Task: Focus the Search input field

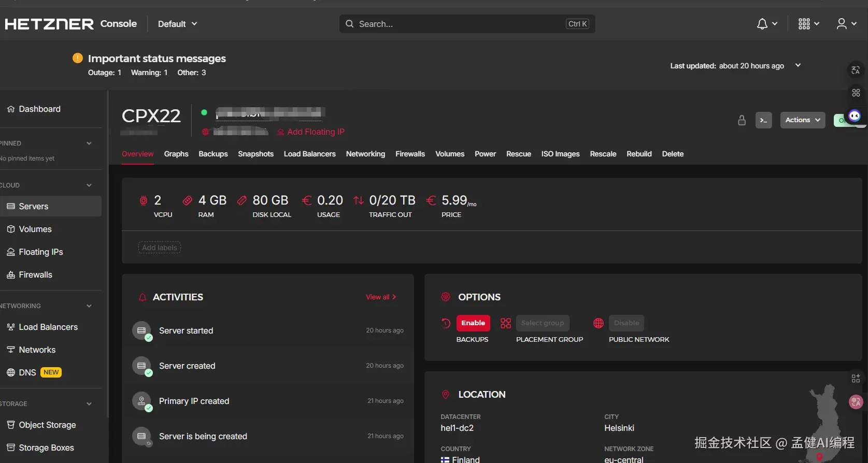Action: click(467, 24)
